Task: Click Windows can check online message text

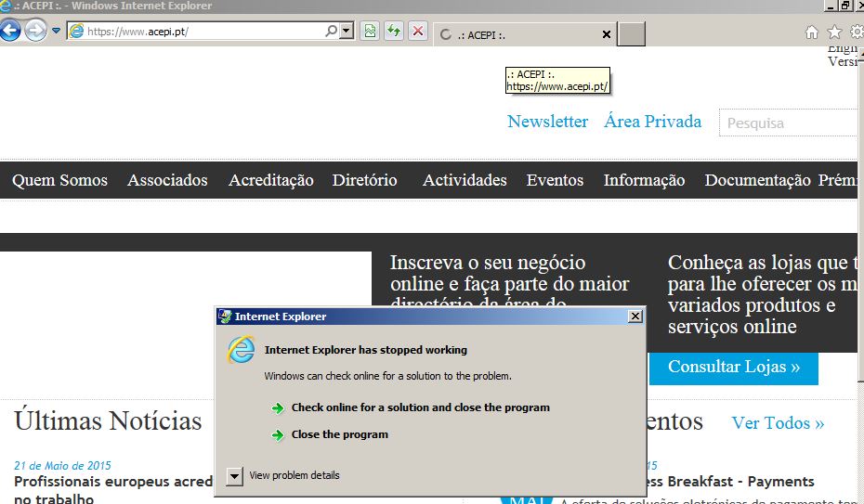Action: click(388, 376)
